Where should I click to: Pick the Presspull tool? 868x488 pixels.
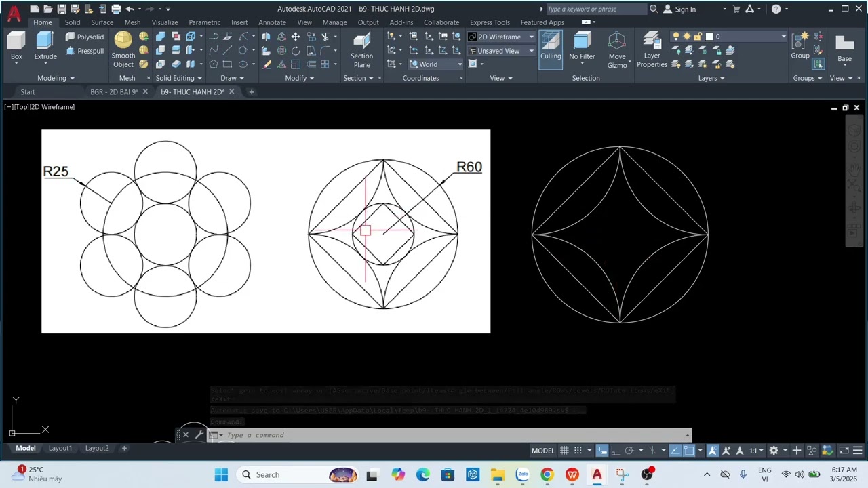[85, 51]
